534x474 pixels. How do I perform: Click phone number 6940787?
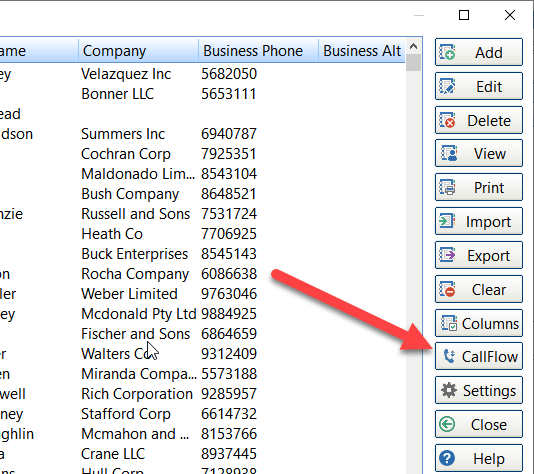(x=229, y=134)
